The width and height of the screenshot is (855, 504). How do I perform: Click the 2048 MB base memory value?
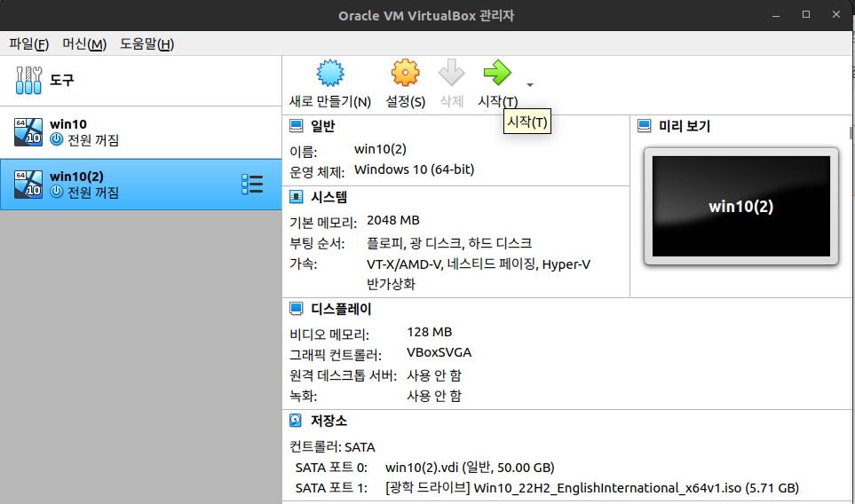click(x=393, y=220)
